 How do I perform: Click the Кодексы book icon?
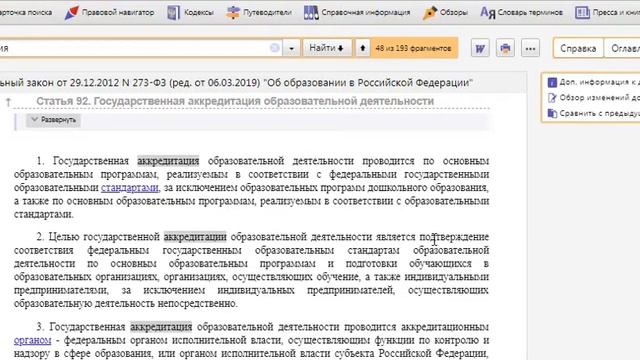pyautogui.click(x=173, y=13)
